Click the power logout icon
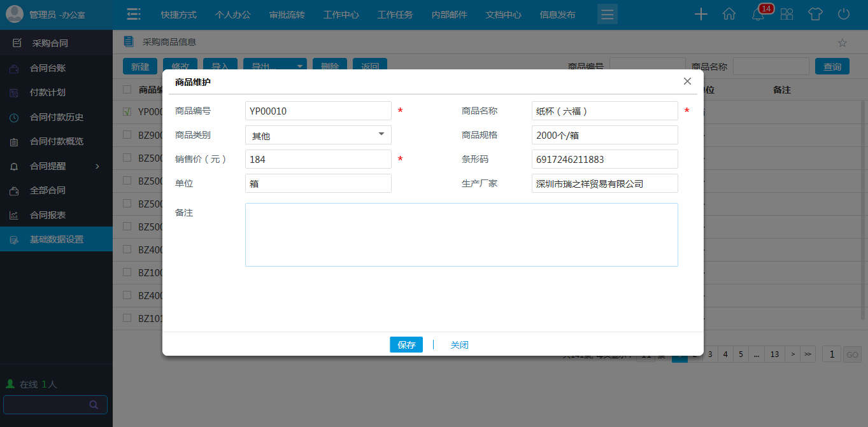 [x=844, y=15]
